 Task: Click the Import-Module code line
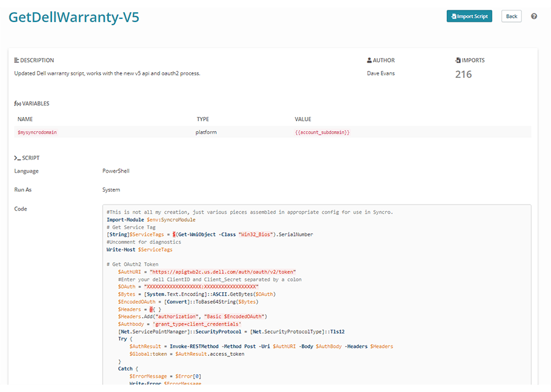(151, 220)
